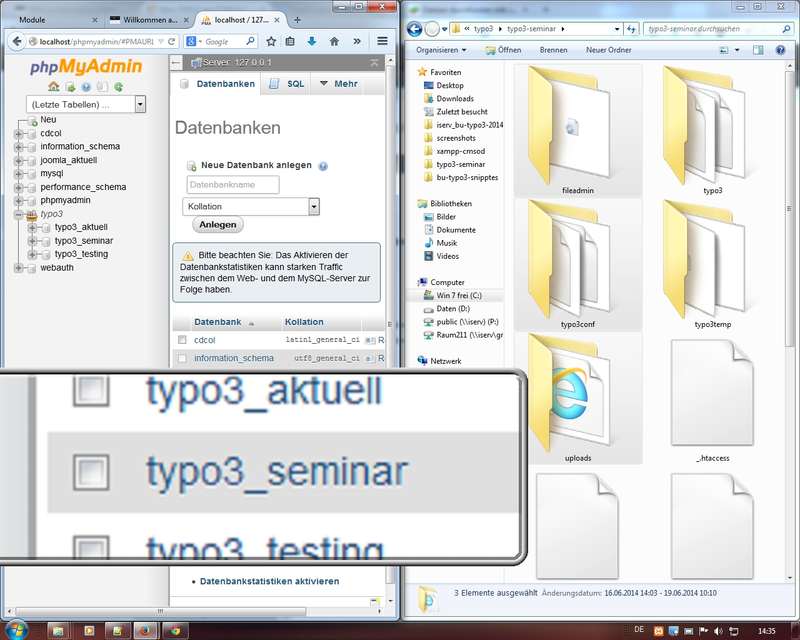Click horizontal scrollbar under phpMyAdmin navigation
Viewport: 800px width, 640px height.
(161, 611)
